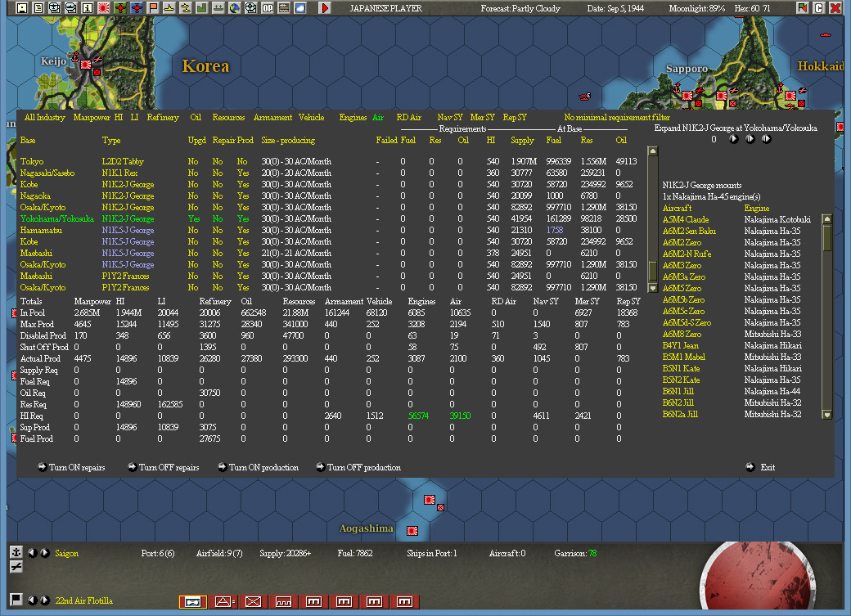Select the zigzag engineer unit icon in bottom bar
The width and height of the screenshot is (851, 616).
pos(283,601)
